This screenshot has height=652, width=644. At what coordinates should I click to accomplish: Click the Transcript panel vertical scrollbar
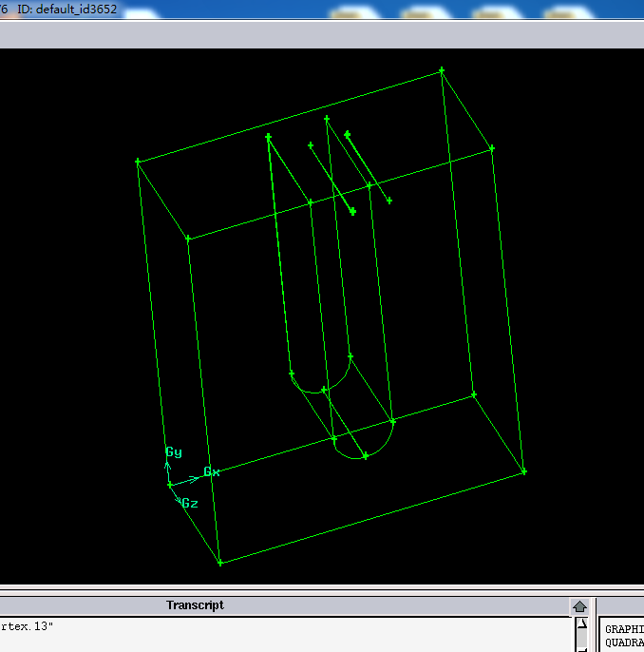click(579, 634)
